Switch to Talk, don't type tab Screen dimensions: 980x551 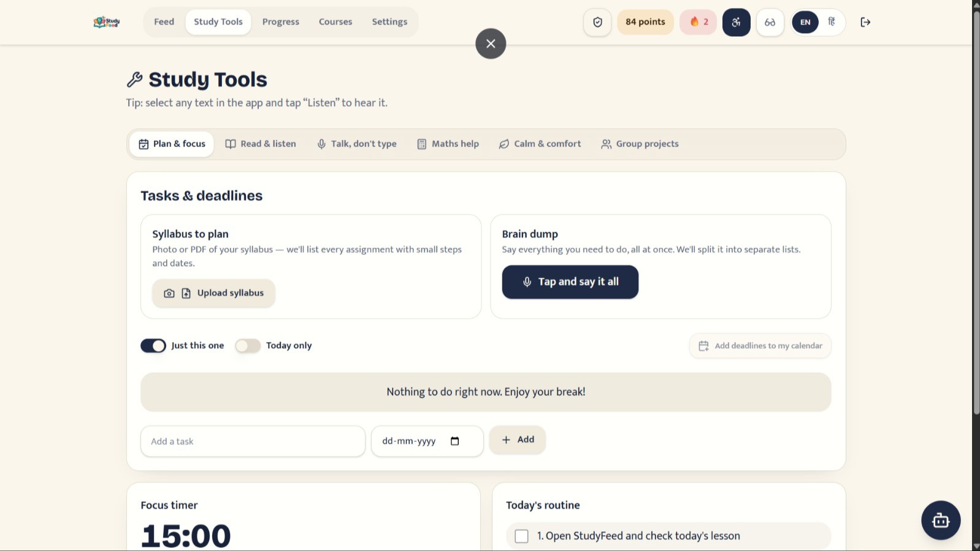356,144
